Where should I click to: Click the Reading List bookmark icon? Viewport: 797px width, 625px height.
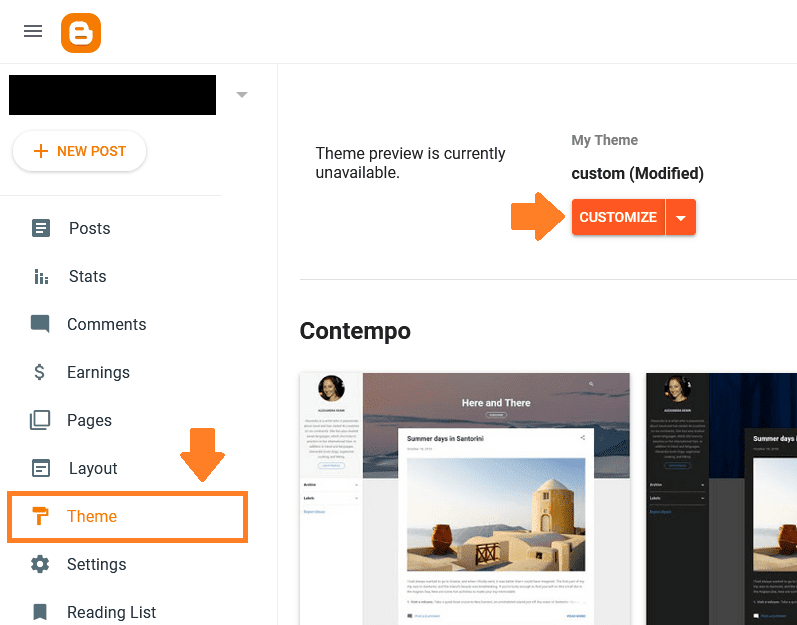pos(40,612)
